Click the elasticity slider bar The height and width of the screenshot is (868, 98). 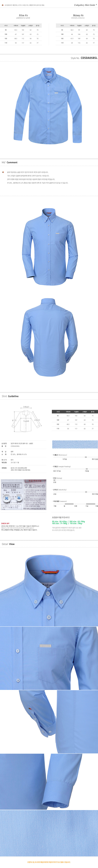(75, 492)
